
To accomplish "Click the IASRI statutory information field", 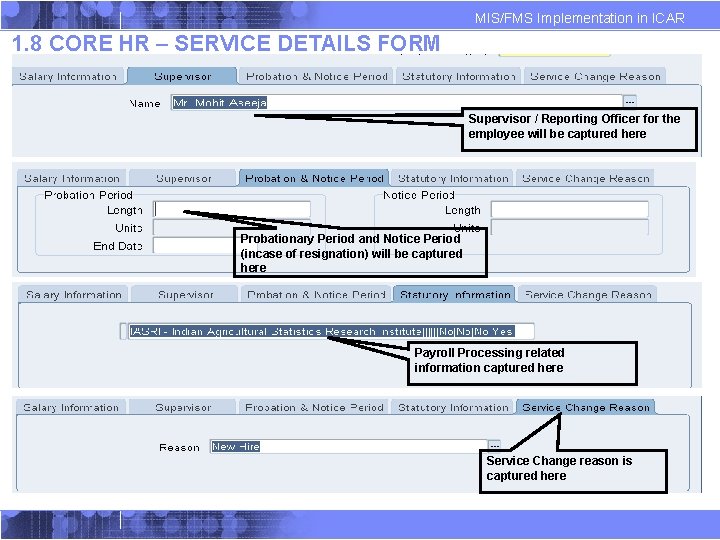I will [331, 331].
